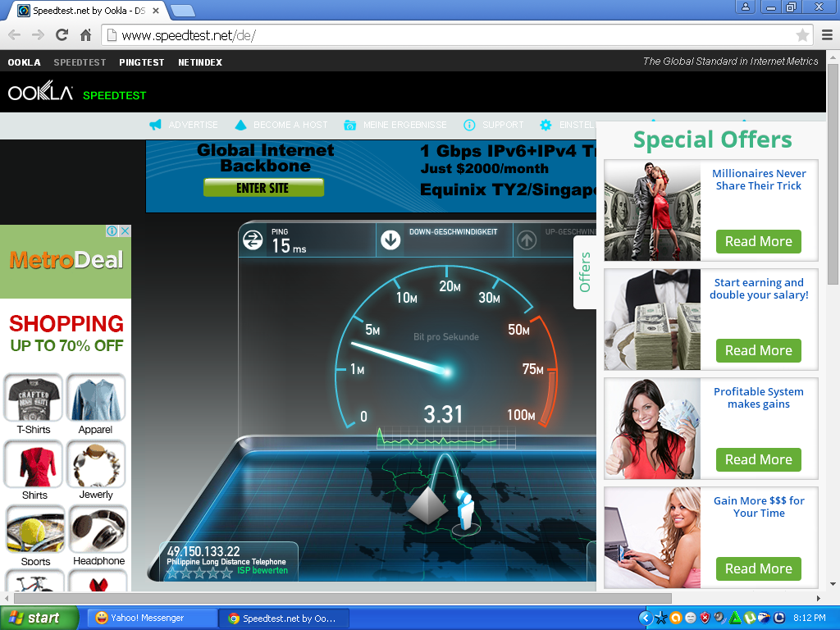
Task: Click the ISP bewerten link
Action: (x=262, y=570)
